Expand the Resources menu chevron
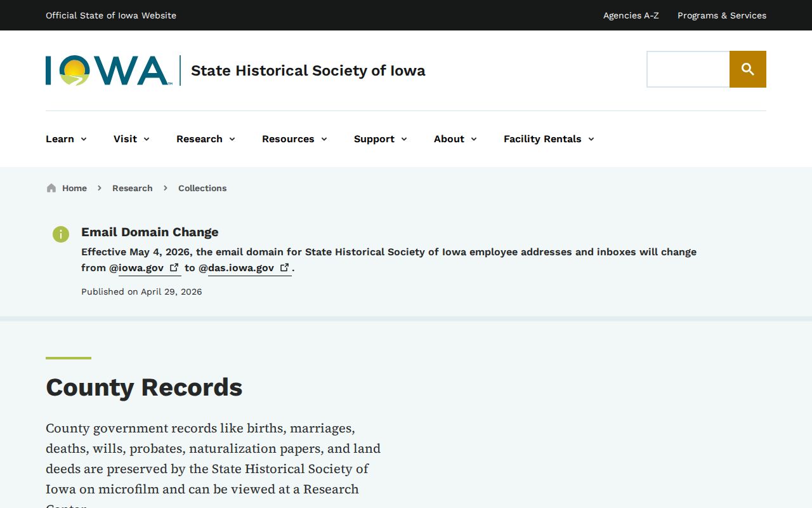812x508 pixels. (324, 139)
